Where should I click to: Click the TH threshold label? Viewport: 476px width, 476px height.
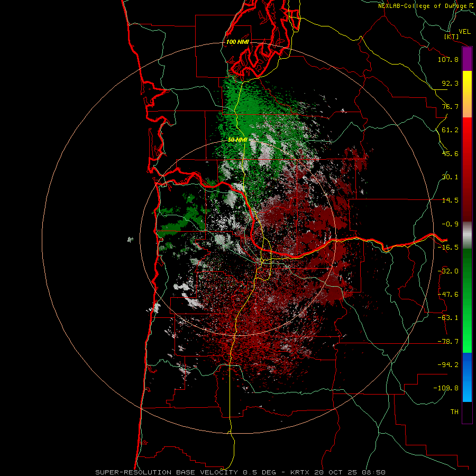coord(454,411)
